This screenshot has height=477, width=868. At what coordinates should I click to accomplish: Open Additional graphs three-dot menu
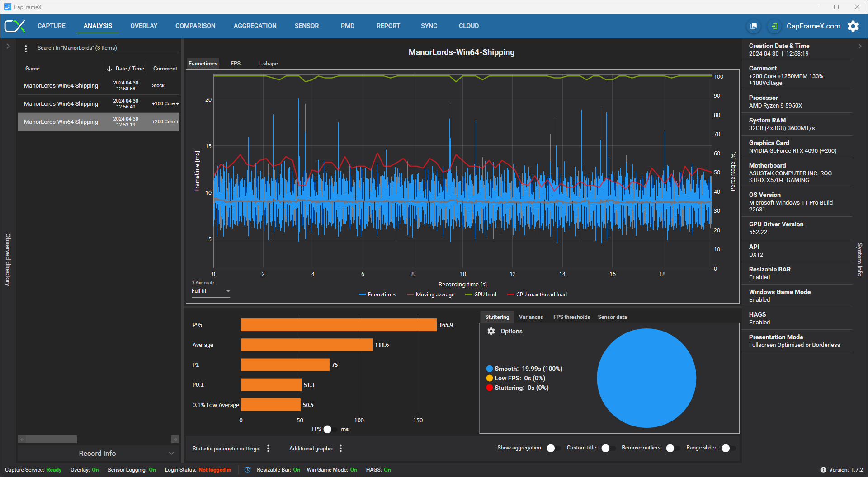click(x=341, y=448)
